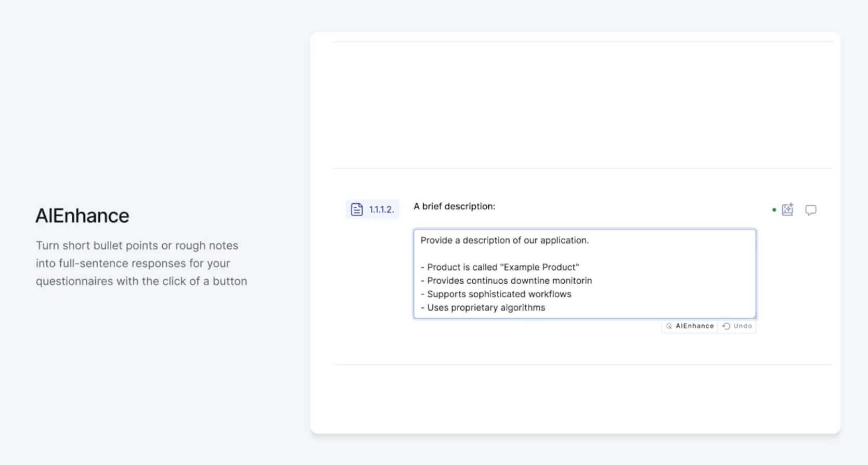Click the sparkle icon on the AIEnhance button
The width and height of the screenshot is (868, 465).
point(669,326)
